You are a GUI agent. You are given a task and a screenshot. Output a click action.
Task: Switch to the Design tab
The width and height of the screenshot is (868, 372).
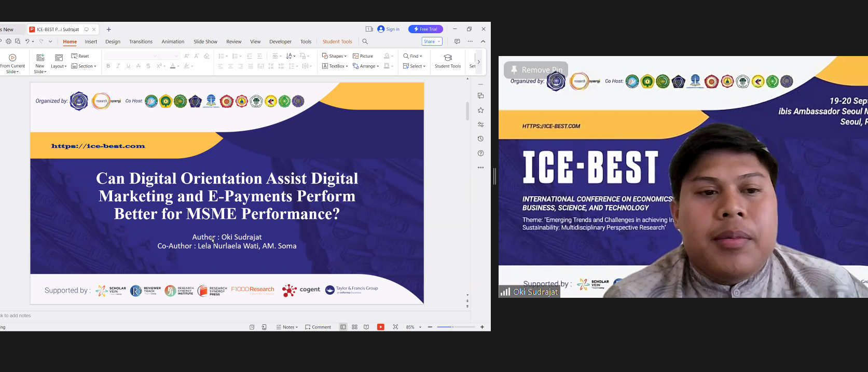pos(113,42)
